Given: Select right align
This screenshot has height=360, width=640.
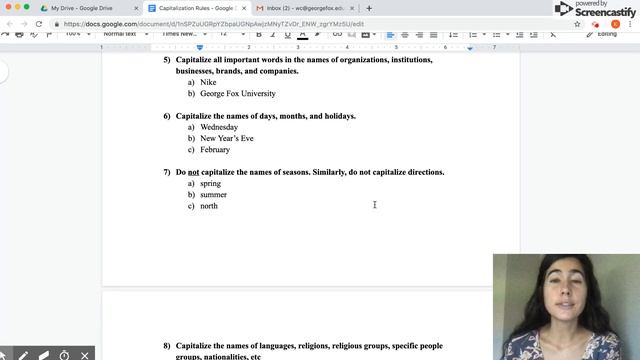Looking at the screenshot, I should tap(419, 35).
